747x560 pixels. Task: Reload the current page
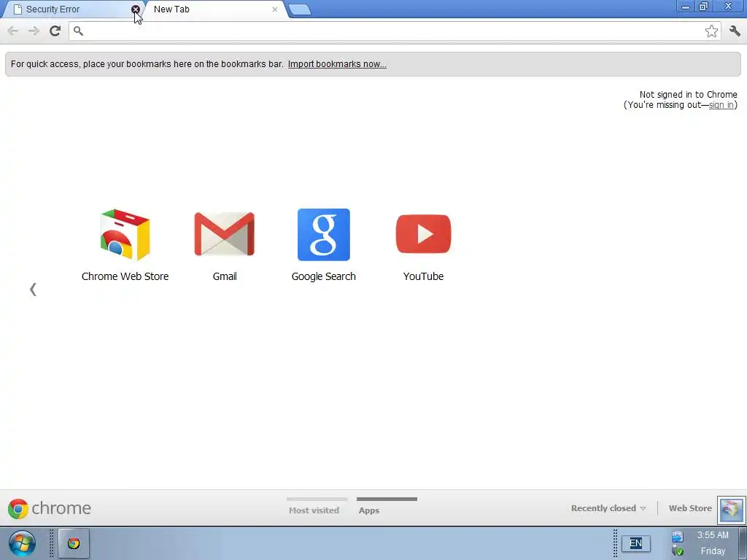click(x=55, y=31)
